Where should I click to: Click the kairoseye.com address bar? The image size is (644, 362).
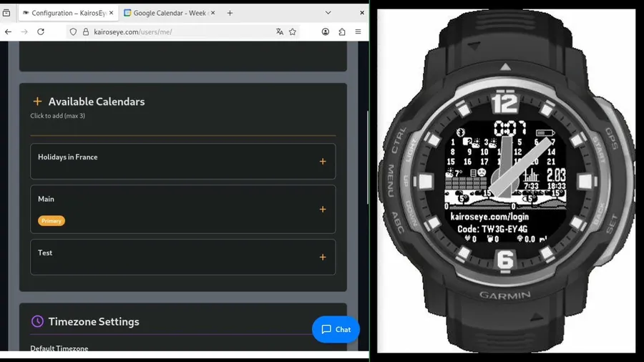click(x=181, y=31)
